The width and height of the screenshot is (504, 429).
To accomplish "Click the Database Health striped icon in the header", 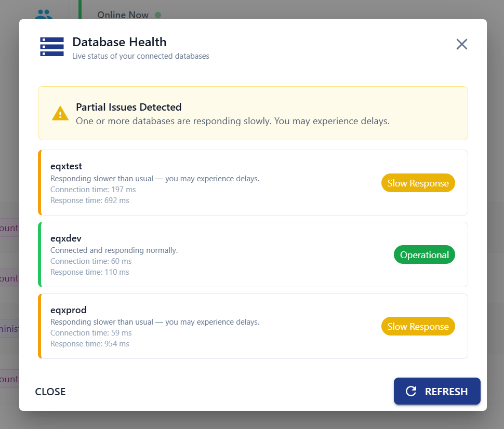I will point(52,46).
